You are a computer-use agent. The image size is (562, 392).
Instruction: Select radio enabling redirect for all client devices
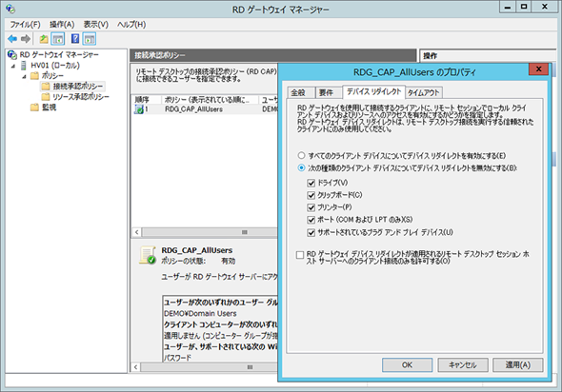(x=301, y=156)
